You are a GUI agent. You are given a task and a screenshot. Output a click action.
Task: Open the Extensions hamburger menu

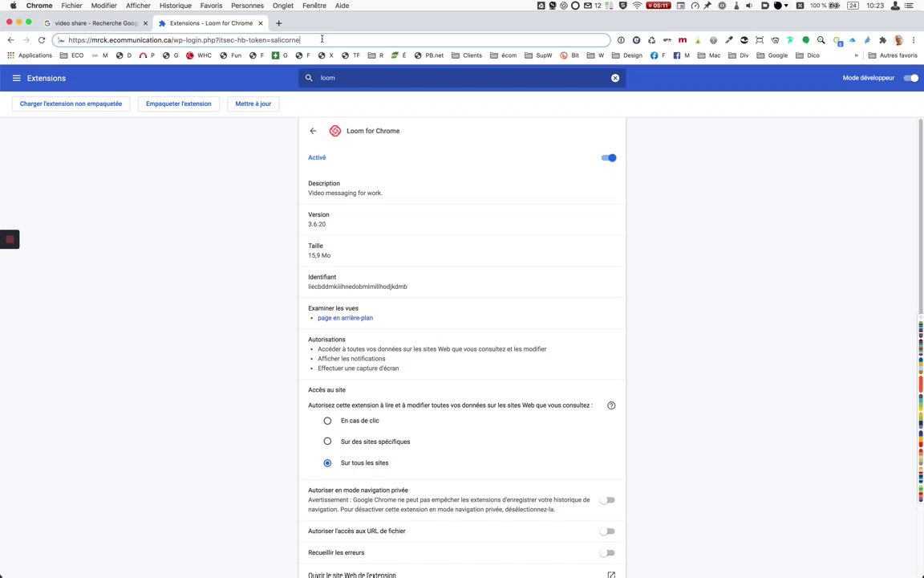pos(17,78)
